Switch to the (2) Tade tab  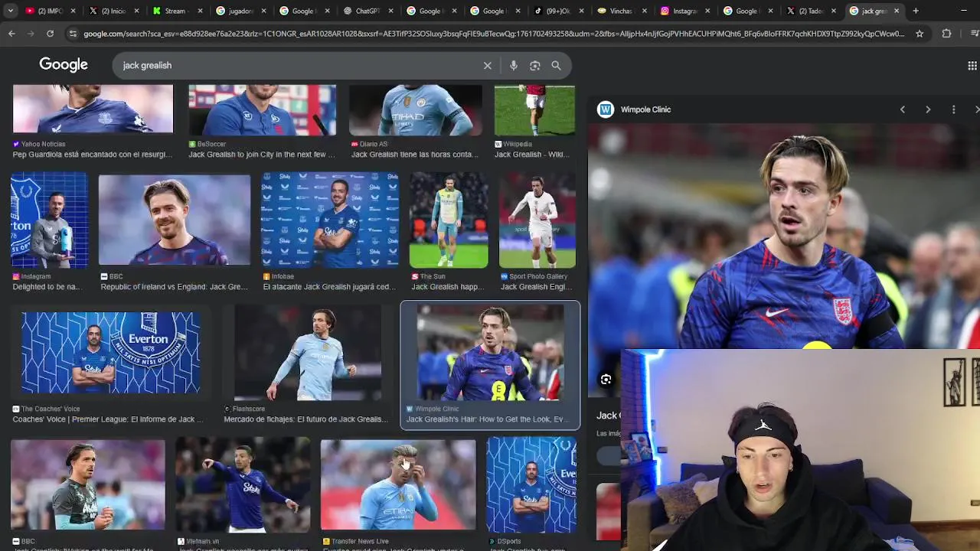pos(813,11)
